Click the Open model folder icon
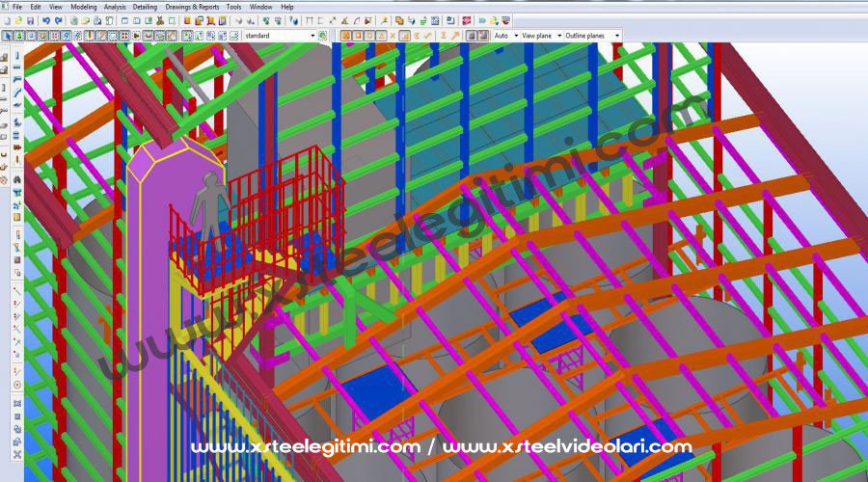Viewport: 868px width, 482px height. click(x=18, y=20)
